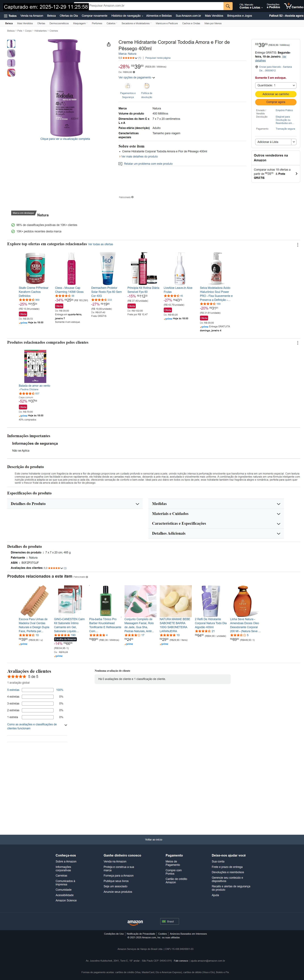The height and width of the screenshot is (980, 304).
Task: Select the second product thumbnail image
Action: pyautogui.click(x=11, y=53)
